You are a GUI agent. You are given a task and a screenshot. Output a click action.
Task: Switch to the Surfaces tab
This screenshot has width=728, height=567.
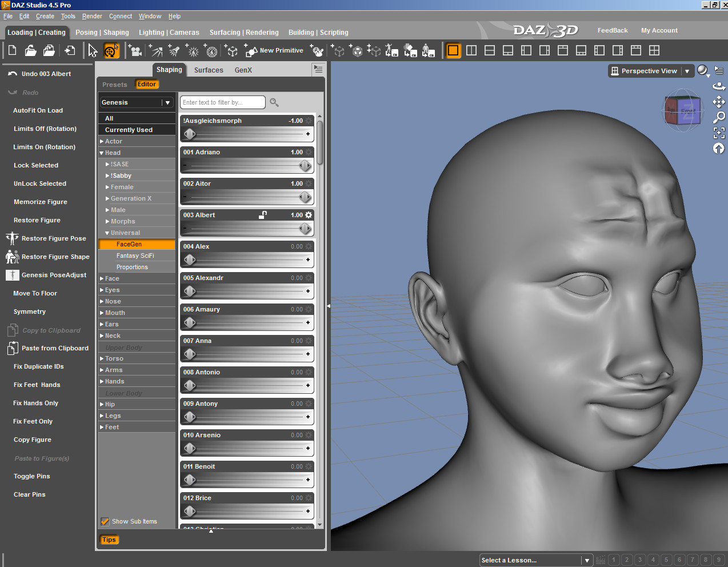coord(209,70)
